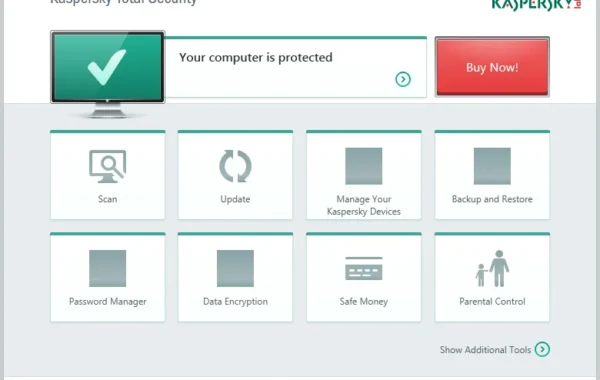Click 'Your computer is protected' text
Viewport: 600px width, 380px height.
click(256, 58)
